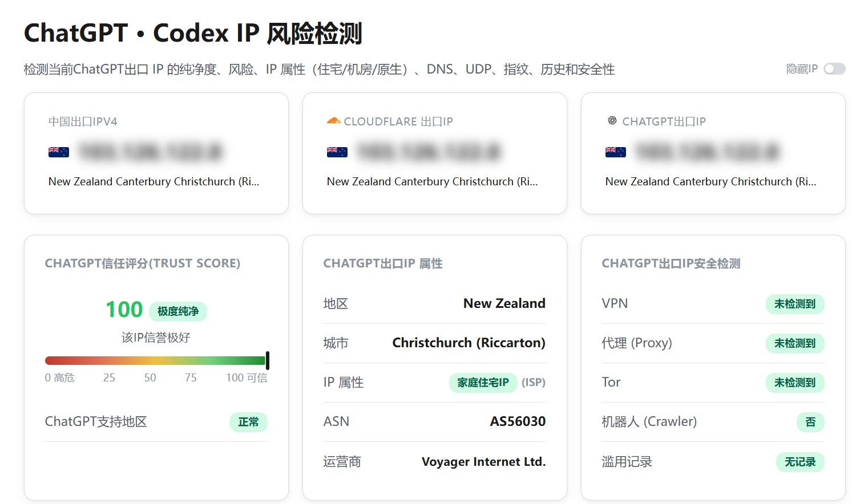
Task: Click location text in 中国出口IPV4 card
Action: point(154,181)
